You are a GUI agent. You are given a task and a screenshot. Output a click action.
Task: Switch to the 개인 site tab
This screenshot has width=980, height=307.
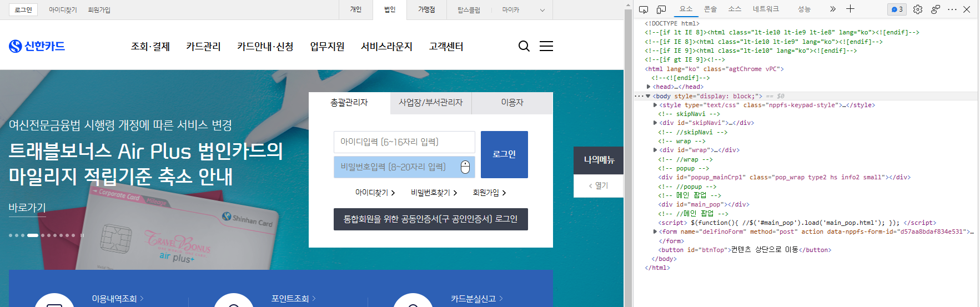(356, 9)
